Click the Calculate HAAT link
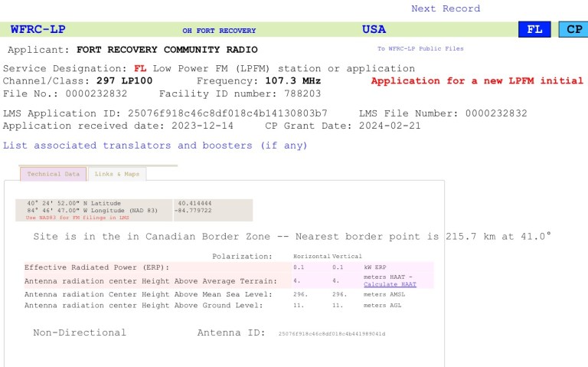Image resolution: width=588 pixels, height=367 pixels. [390, 284]
